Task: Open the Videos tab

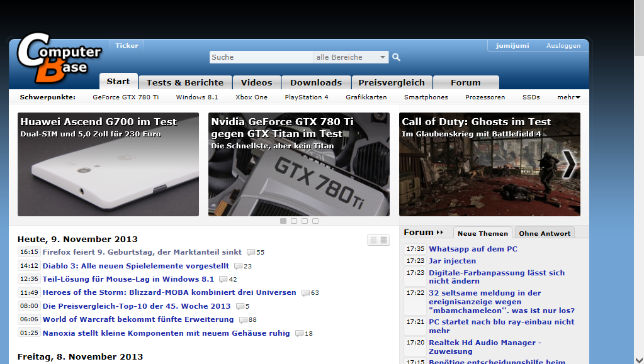Action: click(257, 82)
